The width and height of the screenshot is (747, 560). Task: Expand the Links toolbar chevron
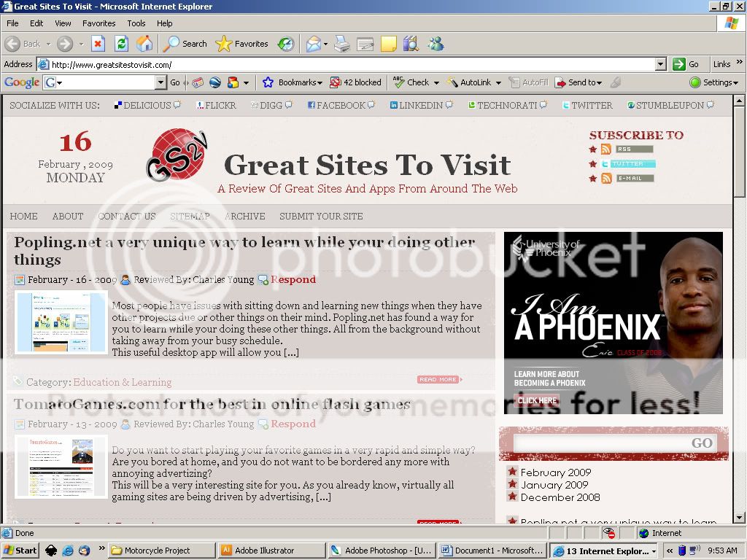(739, 62)
